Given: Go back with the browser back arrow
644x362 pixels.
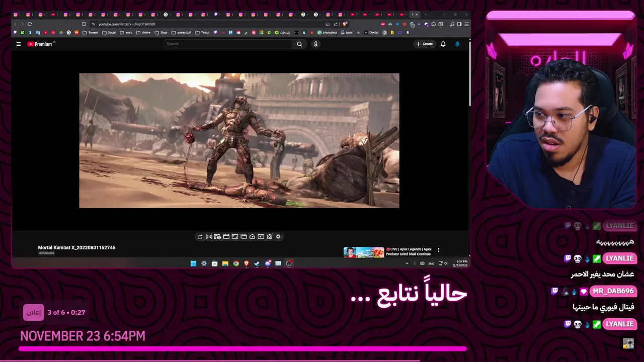Looking at the screenshot, I should pyautogui.click(x=16, y=24).
